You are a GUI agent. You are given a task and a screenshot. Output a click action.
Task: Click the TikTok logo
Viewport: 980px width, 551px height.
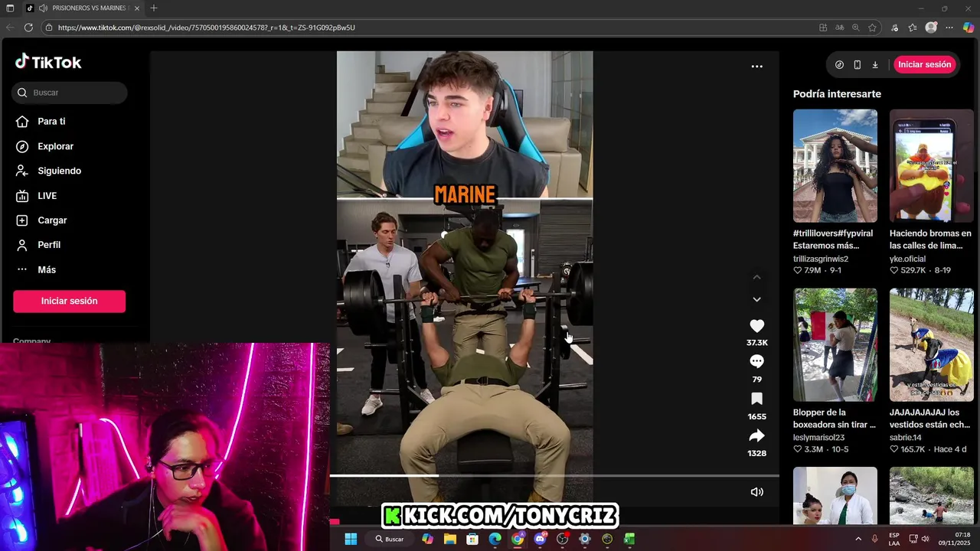coord(48,62)
